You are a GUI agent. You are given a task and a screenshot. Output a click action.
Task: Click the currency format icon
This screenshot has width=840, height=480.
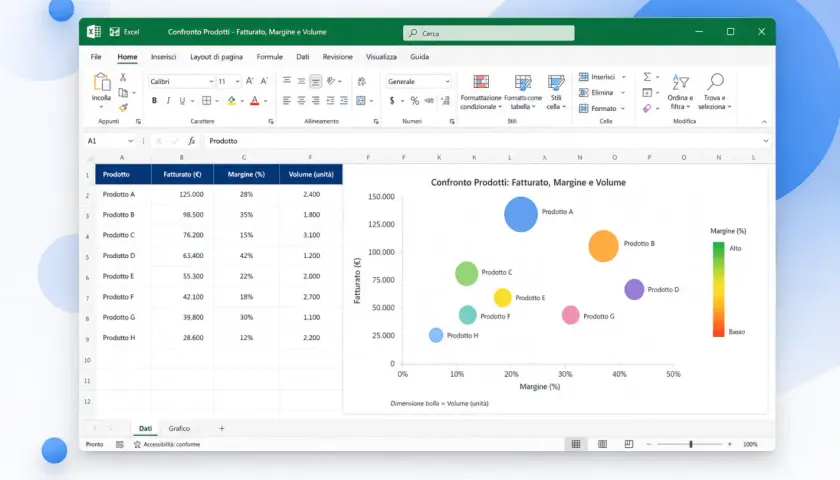pos(392,101)
